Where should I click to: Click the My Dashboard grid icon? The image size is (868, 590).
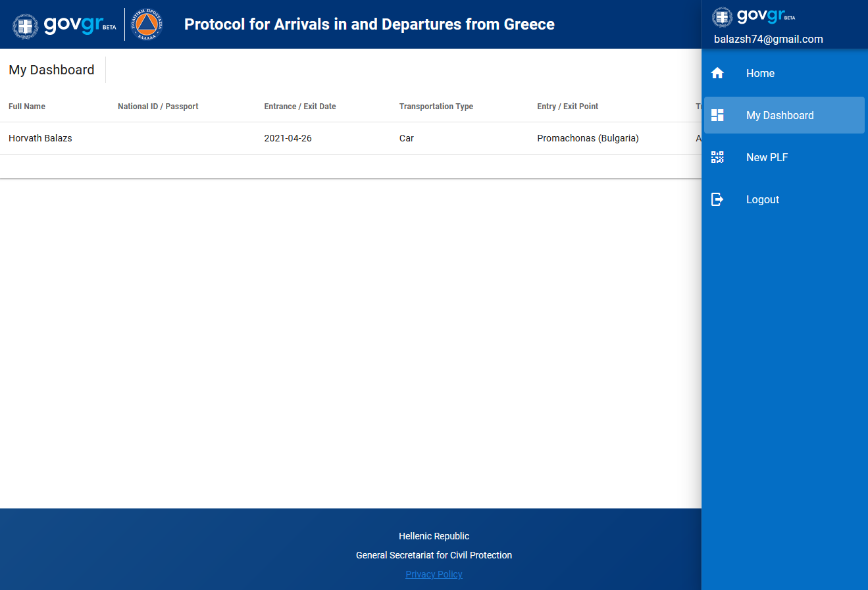(717, 115)
